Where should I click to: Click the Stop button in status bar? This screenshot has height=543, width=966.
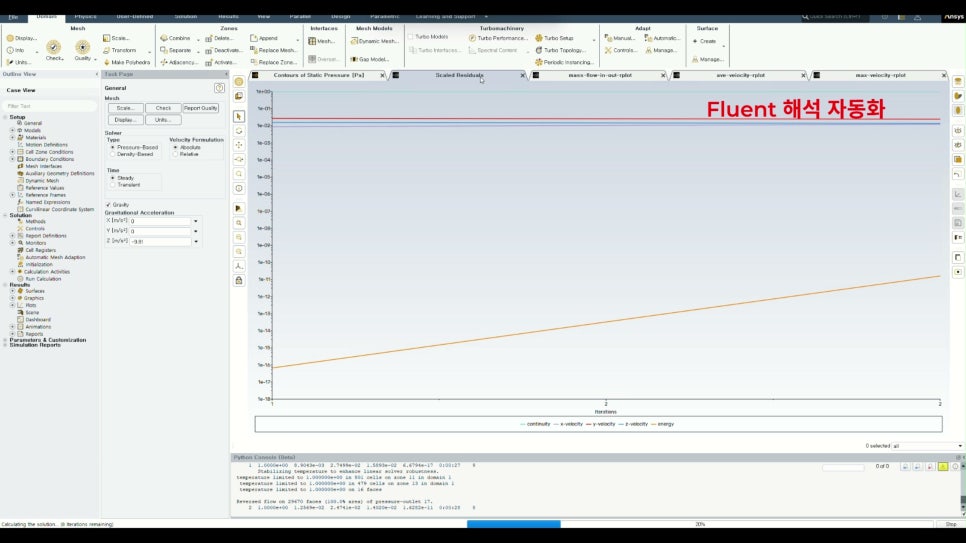tap(951, 524)
